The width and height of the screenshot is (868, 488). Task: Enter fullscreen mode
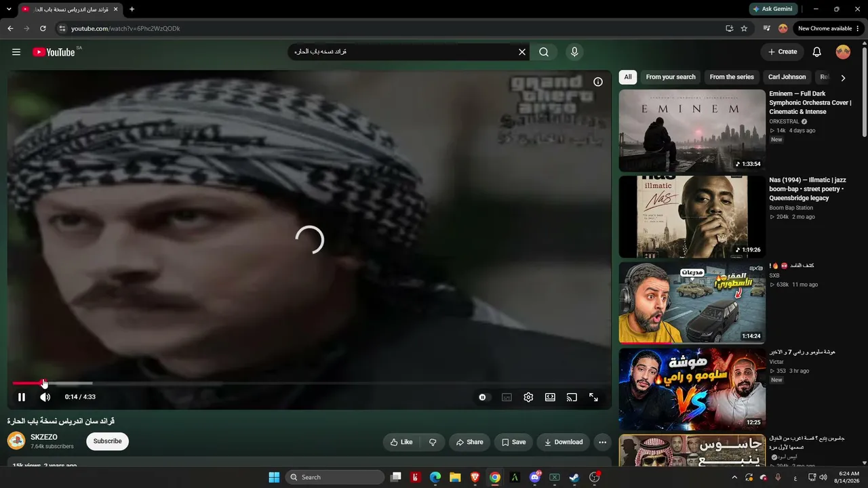tap(593, 398)
